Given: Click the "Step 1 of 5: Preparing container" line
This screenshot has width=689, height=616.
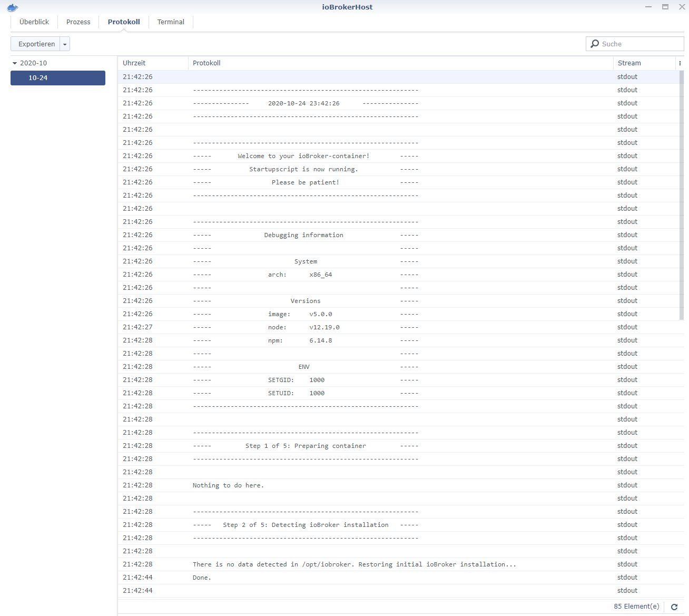Looking at the screenshot, I should coord(401,446).
